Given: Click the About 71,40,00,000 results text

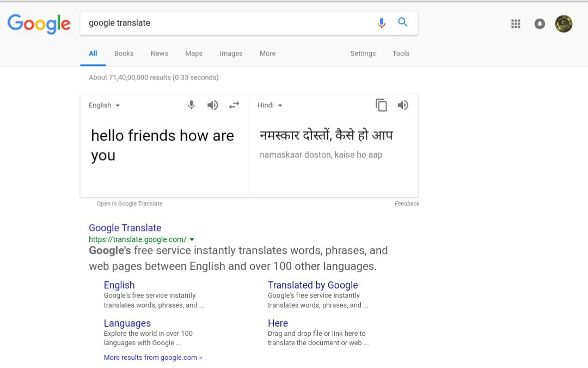Looking at the screenshot, I should click(x=154, y=77).
